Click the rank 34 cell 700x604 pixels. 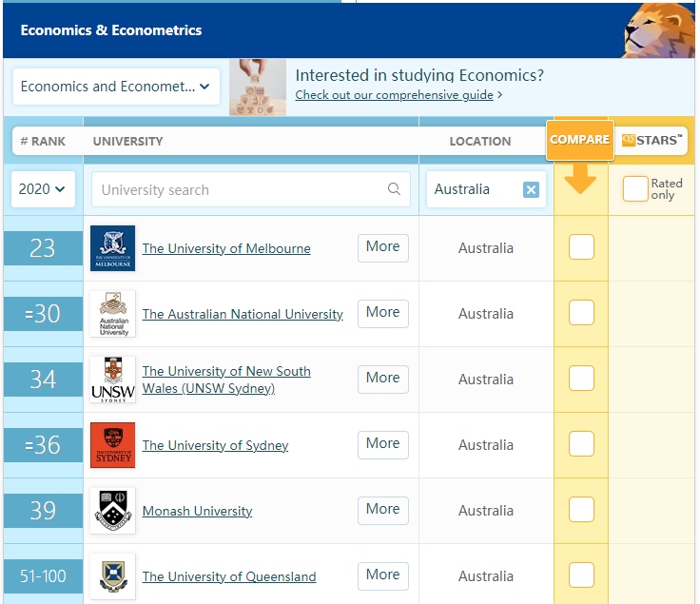pyautogui.click(x=43, y=380)
